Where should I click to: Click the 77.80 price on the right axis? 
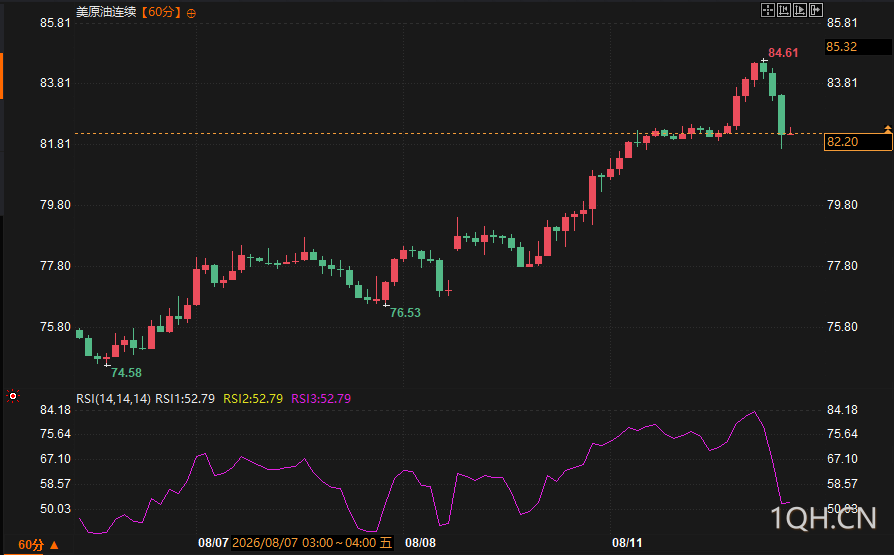(842, 266)
